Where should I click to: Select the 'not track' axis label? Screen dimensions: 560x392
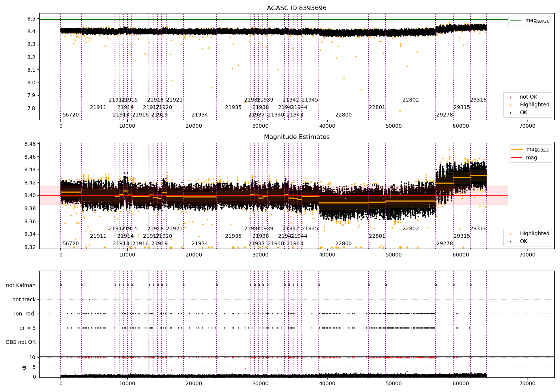[x=24, y=299]
